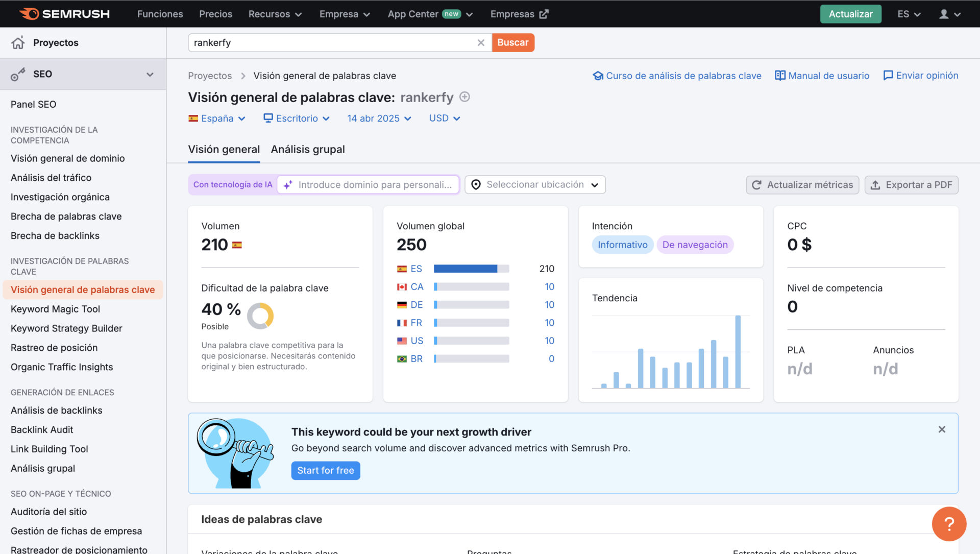This screenshot has width=980, height=554.
Task: Open the España country dropdown
Action: [217, 118]
